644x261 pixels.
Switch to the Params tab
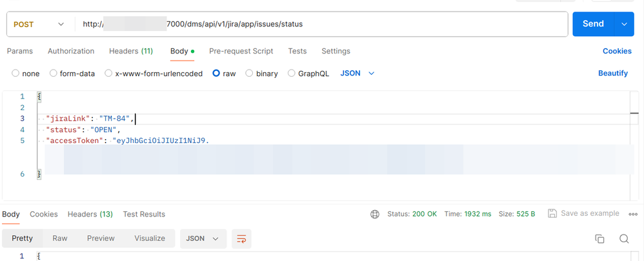(x=20, y=52)
